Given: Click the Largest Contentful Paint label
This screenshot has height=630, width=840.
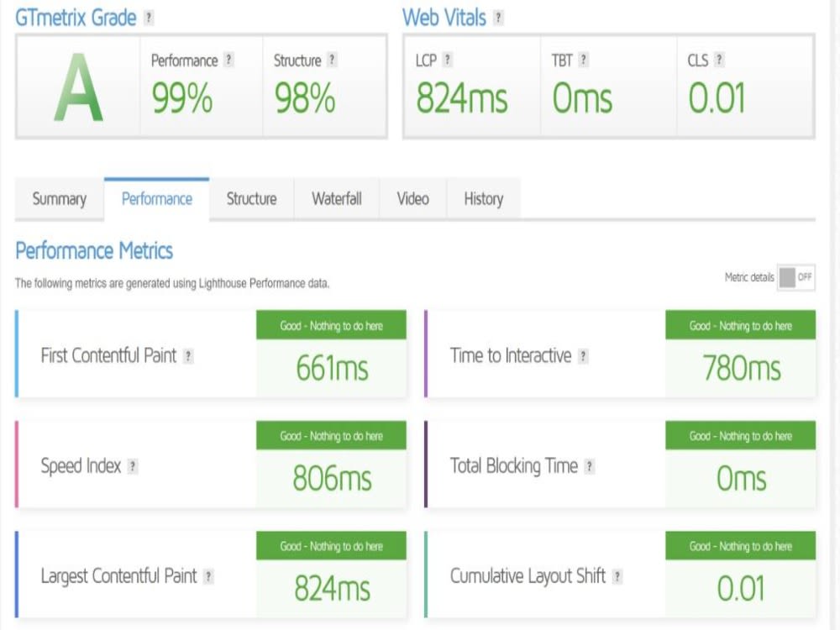Looking at the screenshot, I should pos(119,576).
